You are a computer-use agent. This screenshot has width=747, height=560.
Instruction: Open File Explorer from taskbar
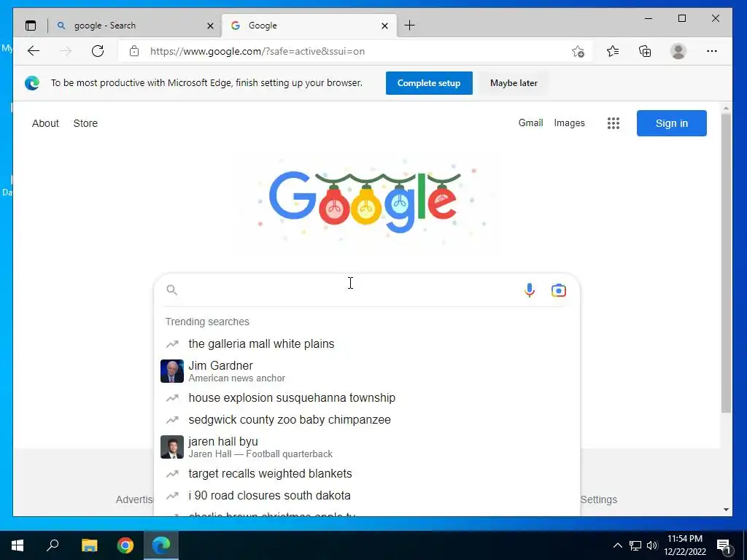point(89,545)
